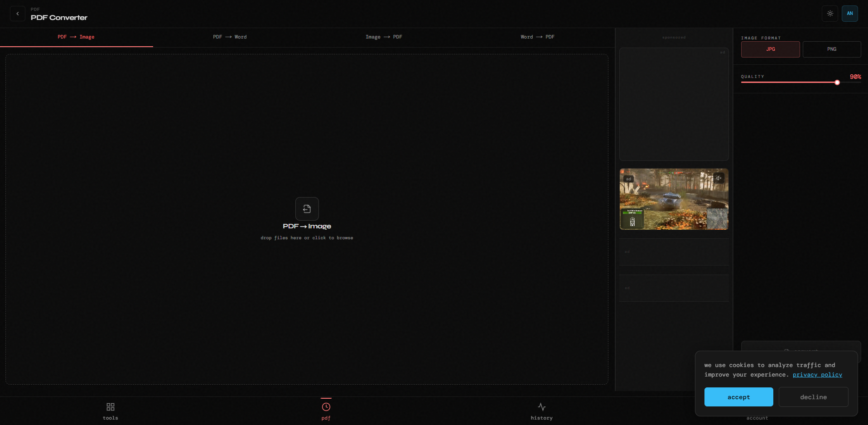Select the pdf clock icon in bottom nav
The width and height of the screenshot is (868, 425).
pyautogui.click(x=326, y=411)
